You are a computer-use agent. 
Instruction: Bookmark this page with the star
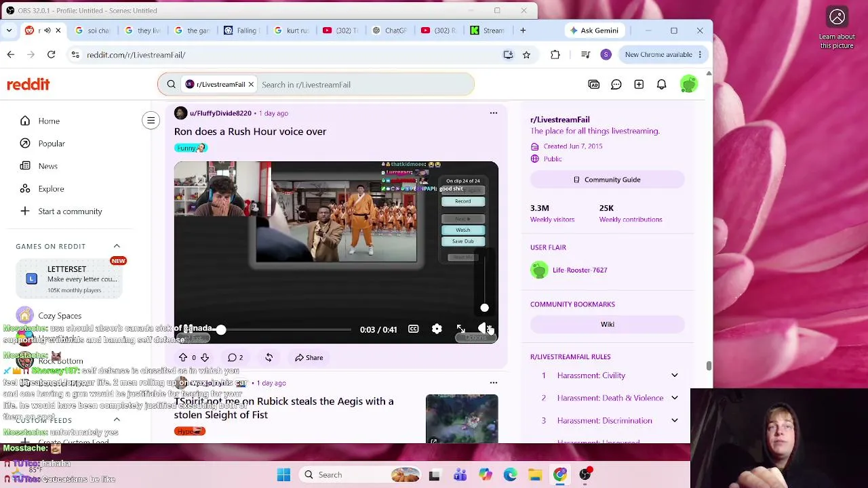coord(526,55)
